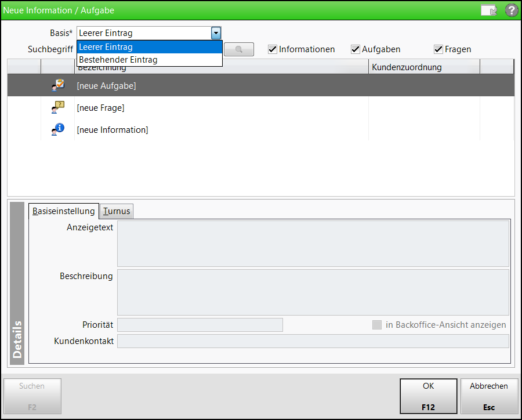Select the [neue Frage] row
522x420 pixels.
pyautogui.click(x=220, y=107)
